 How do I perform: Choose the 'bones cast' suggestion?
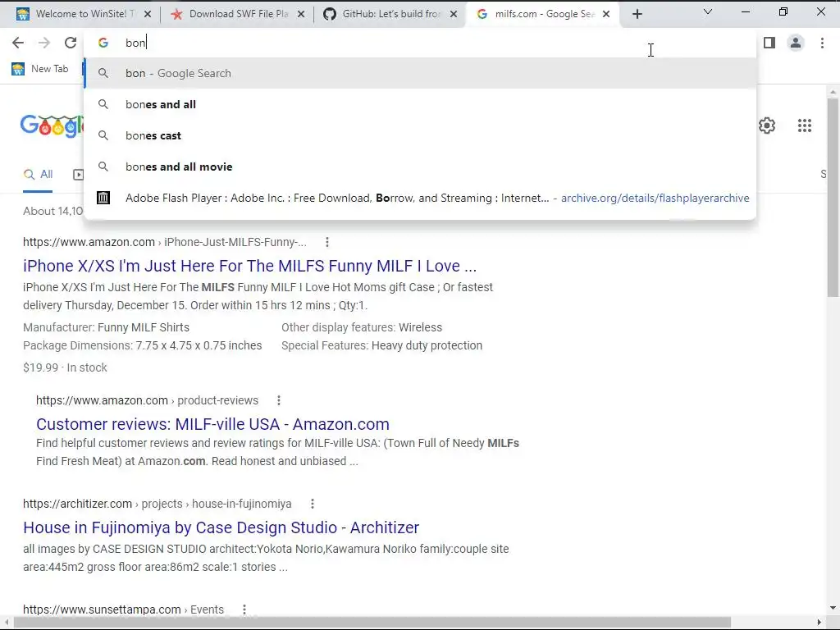[x=421, y=135]
